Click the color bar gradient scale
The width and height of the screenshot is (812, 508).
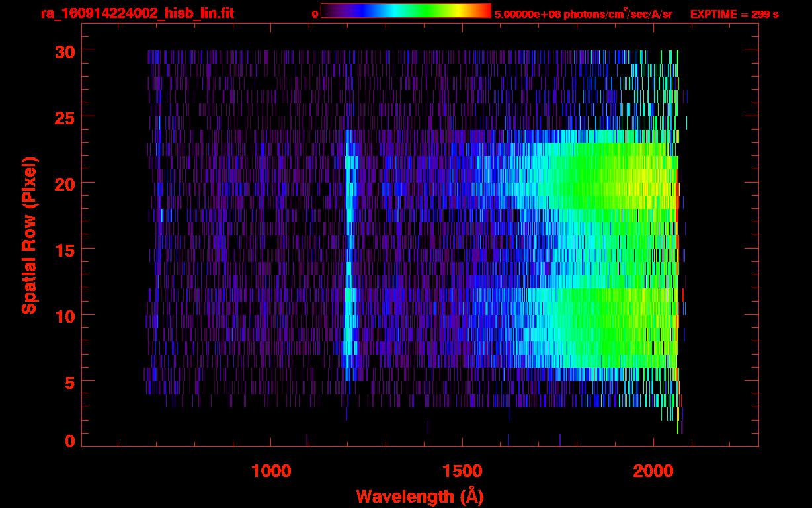coord(406,11)
